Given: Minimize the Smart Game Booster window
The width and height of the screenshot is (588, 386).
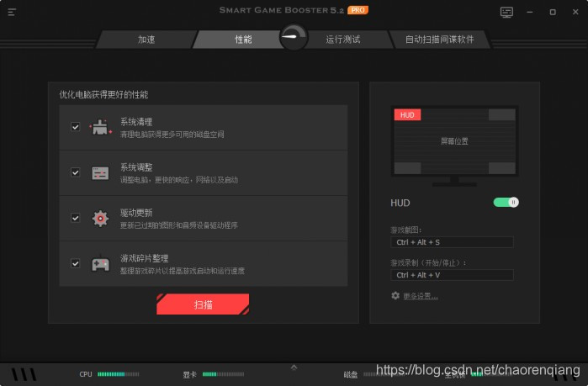Looking at the screenshot, I should [x=529, y=13].
